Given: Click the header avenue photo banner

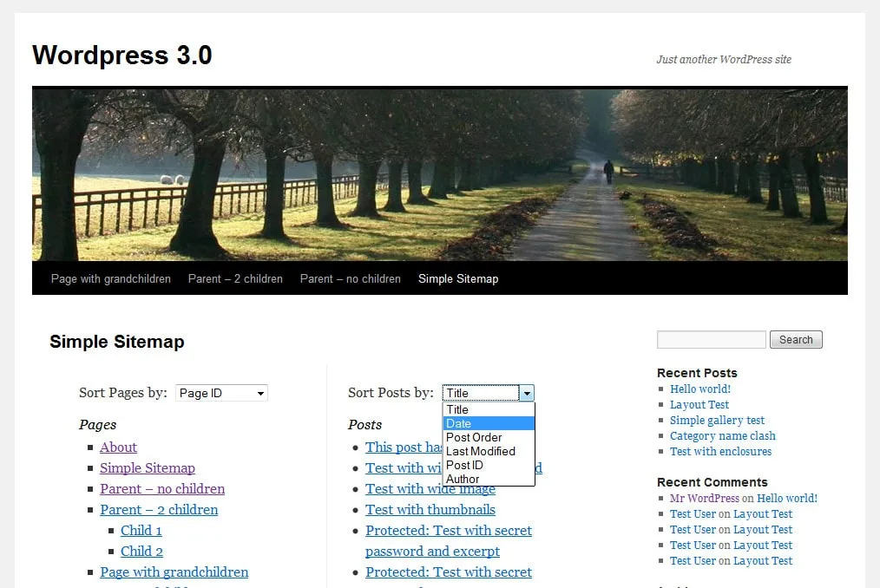Looking at the screenshot, I should (439, 173).
